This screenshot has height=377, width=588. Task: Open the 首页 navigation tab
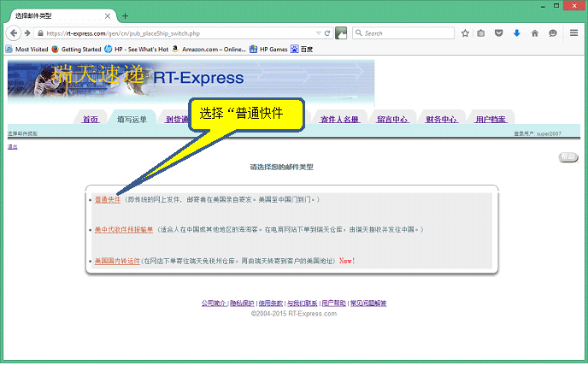click(x=90, y=119)
